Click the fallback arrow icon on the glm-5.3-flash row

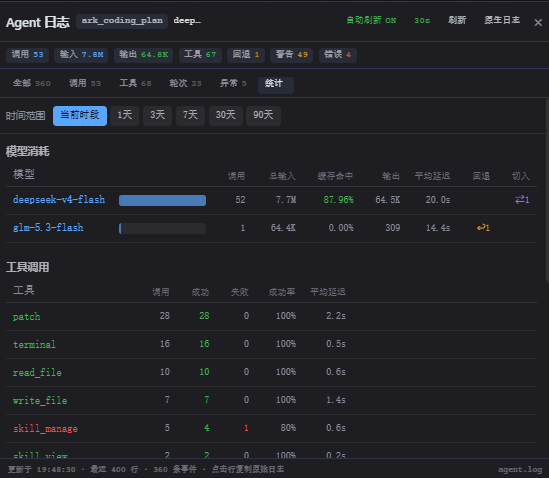[483, 228]
